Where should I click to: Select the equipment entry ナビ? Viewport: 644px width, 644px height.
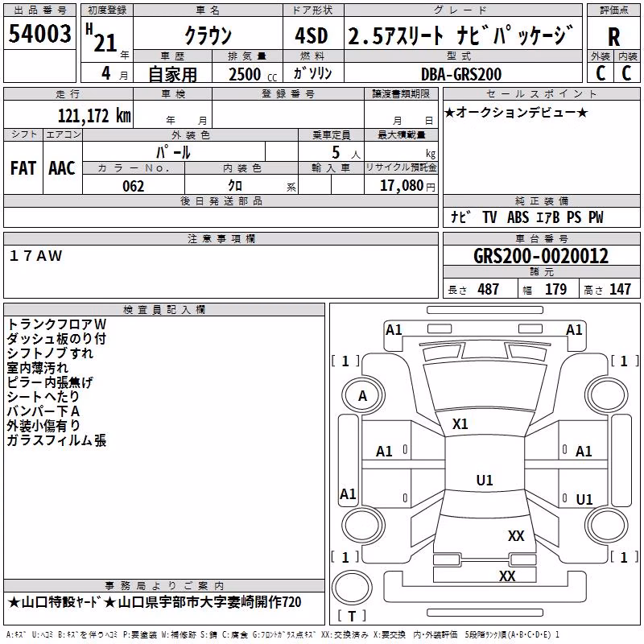[x=460, y=217]
